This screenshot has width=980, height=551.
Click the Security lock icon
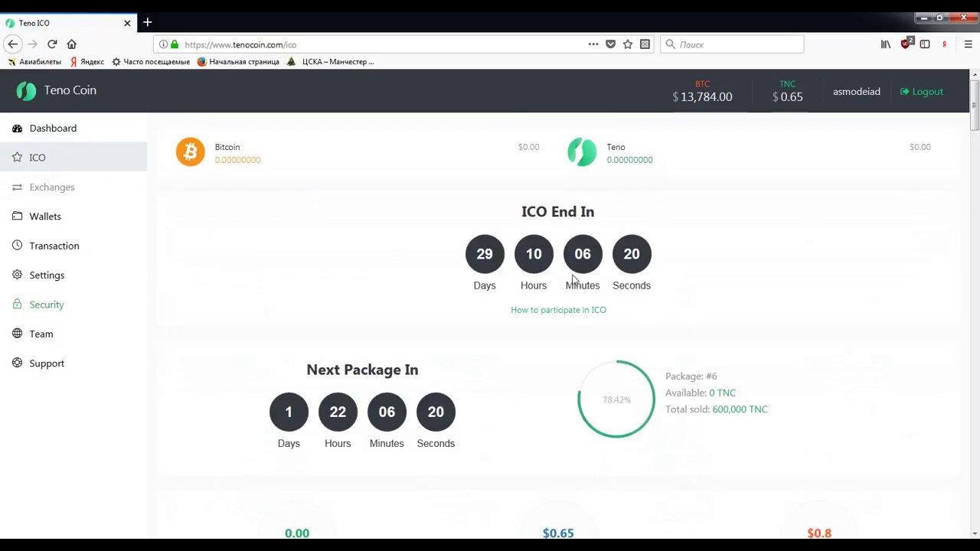coord(17,304)
